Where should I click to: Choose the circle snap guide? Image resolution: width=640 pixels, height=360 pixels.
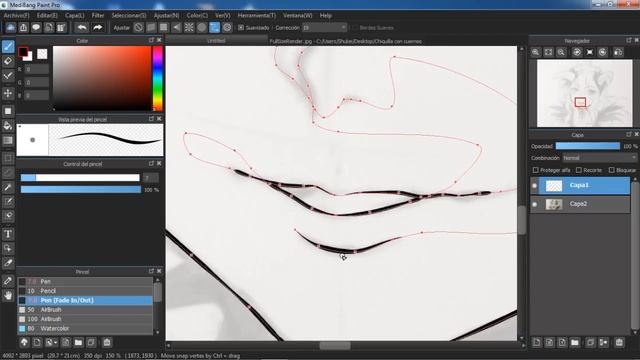point(202,27)
